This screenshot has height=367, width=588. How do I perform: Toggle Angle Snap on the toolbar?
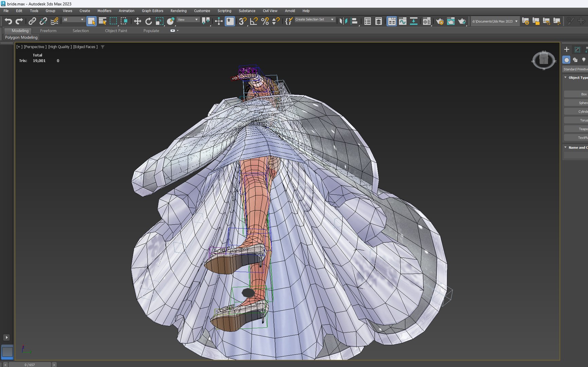pos(254,21)
